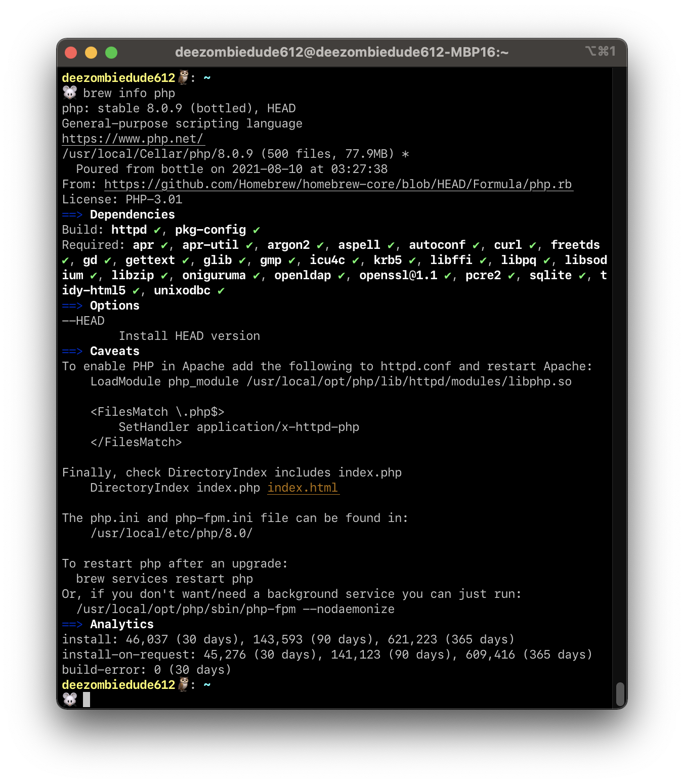Click the 'autoconf' dependency name
The width and height of the screenshot is (684, 784).
pyautogui.click(x=437, y=245)
